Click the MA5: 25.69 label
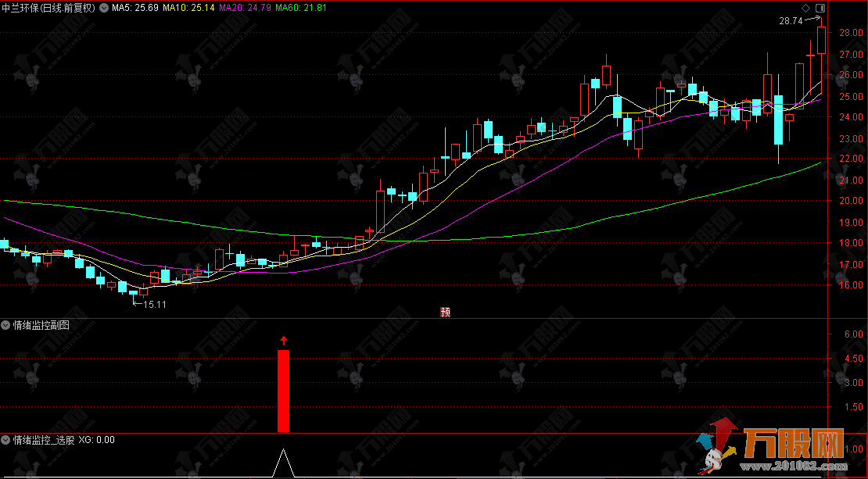 pyautogui.click(x=135, y=9)
